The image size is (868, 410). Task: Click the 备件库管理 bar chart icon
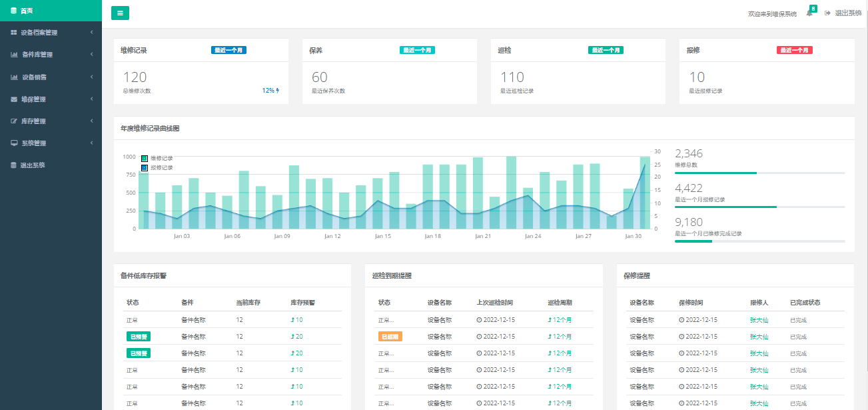pos(14,55)
